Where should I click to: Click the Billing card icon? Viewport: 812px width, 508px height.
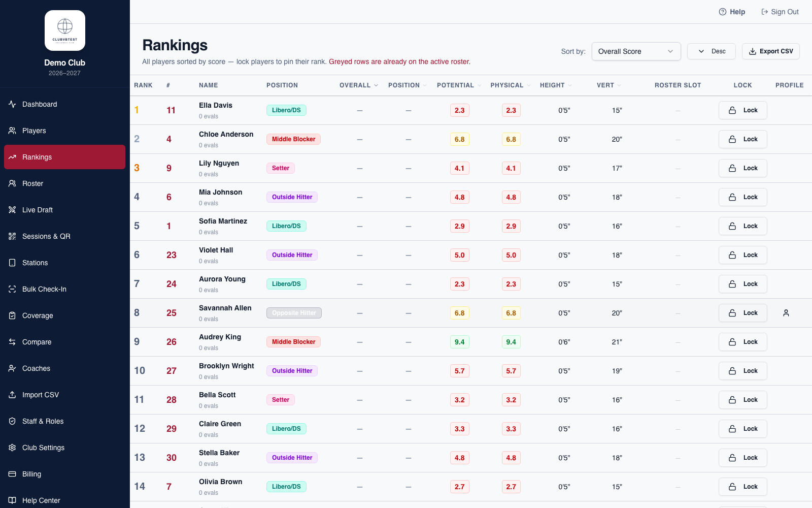(12, 474)
